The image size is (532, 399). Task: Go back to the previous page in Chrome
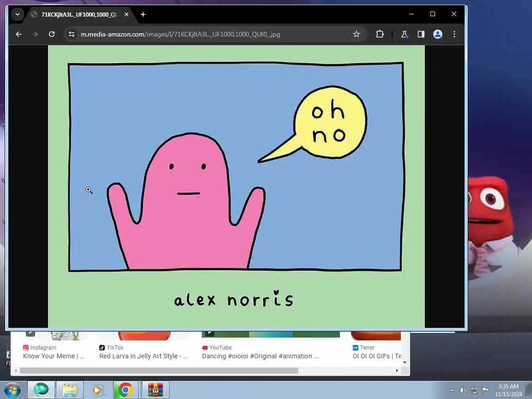coord(18,34)
